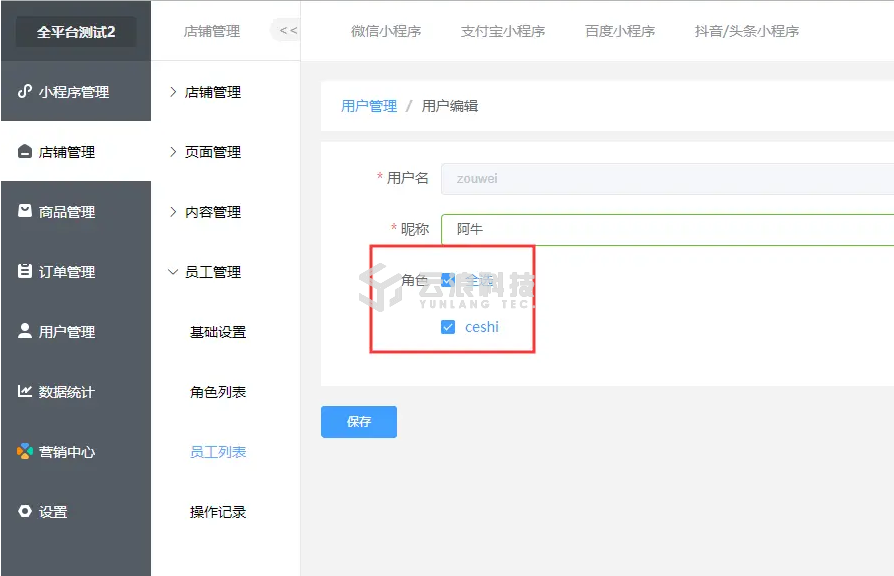This screenshot has height=576, width=894.
Task: Click the settings gear icon
Action: tap(25, 511)
